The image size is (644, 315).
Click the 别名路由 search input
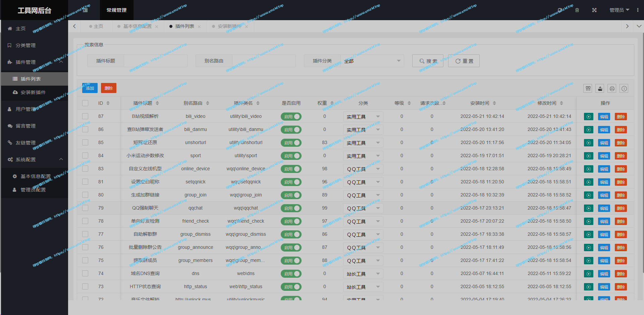pyautogui.click(x=264, y=61)
